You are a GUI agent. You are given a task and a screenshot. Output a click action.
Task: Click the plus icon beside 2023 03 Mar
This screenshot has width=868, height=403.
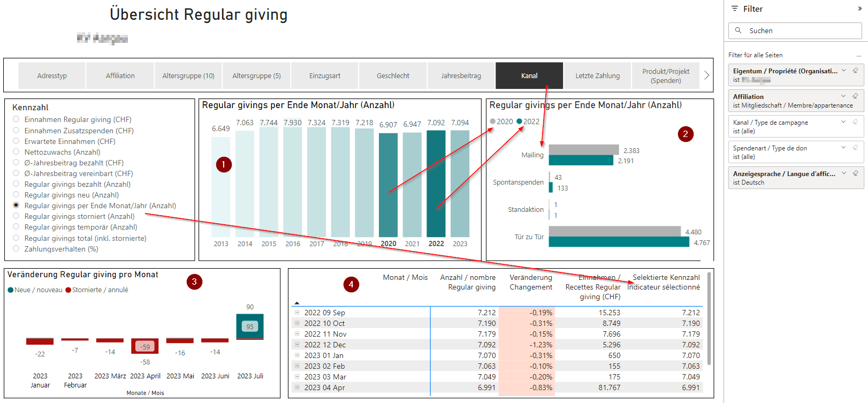pos(297,376)
